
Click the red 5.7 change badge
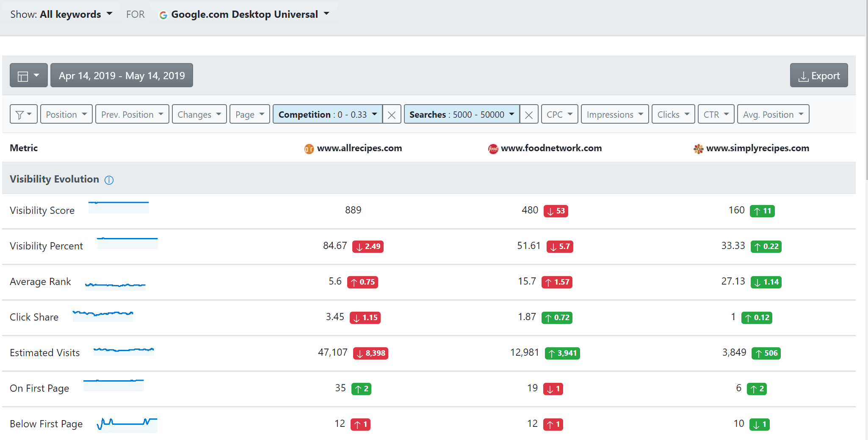point(560,246)
